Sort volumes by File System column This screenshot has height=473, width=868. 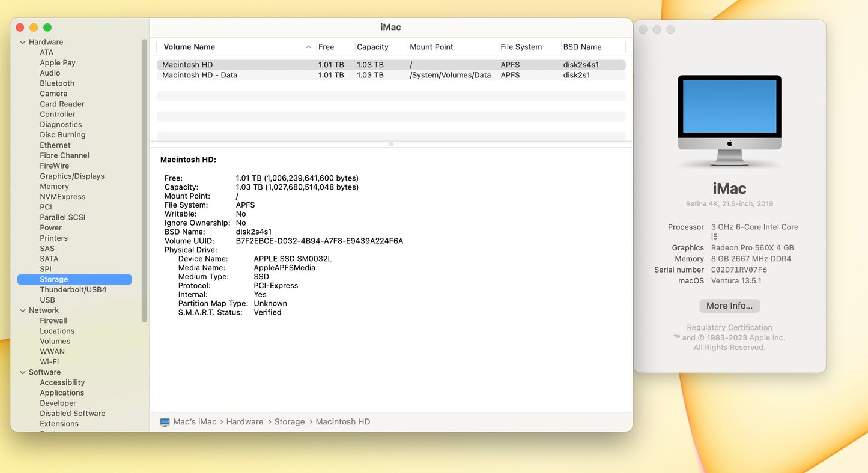[521, 47]
